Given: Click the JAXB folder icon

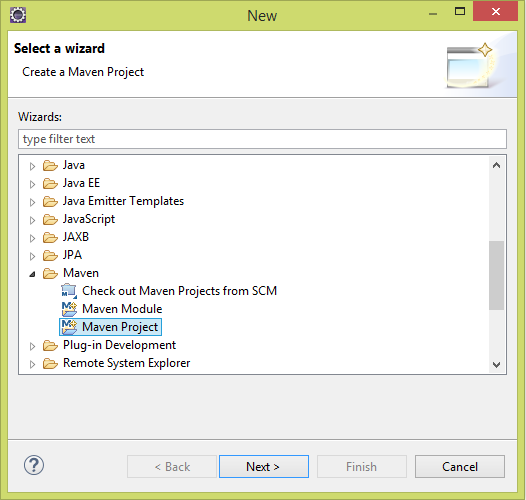Looking at the screenshot, I should coord(50,237).
